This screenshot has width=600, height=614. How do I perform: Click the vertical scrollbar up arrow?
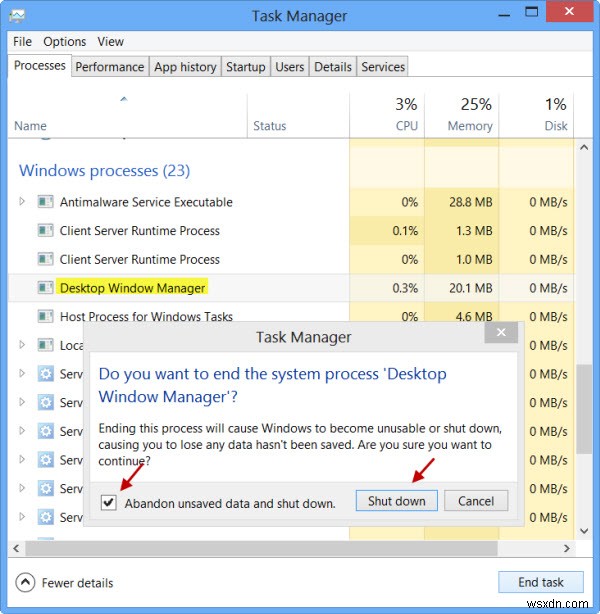(x=584, y=148)
